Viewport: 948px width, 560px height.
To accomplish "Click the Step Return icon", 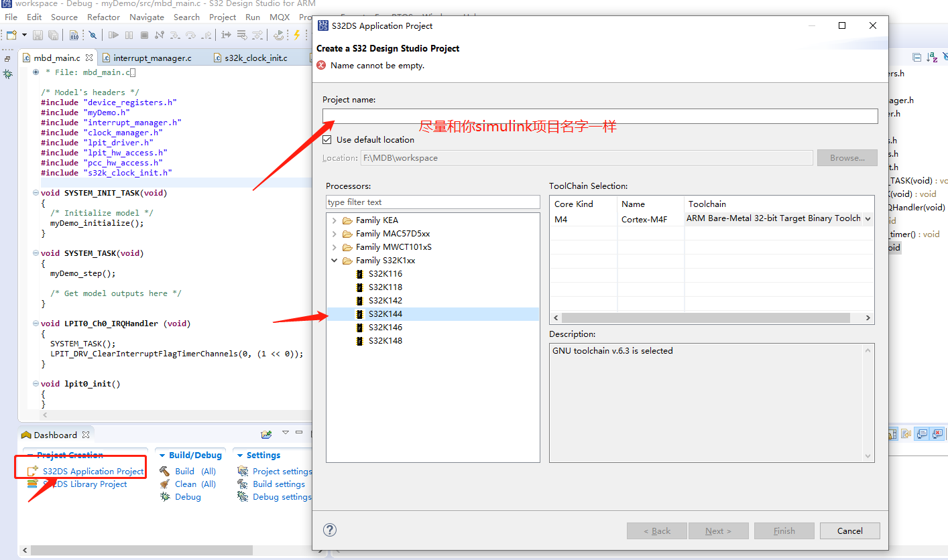I will point(206,35).
